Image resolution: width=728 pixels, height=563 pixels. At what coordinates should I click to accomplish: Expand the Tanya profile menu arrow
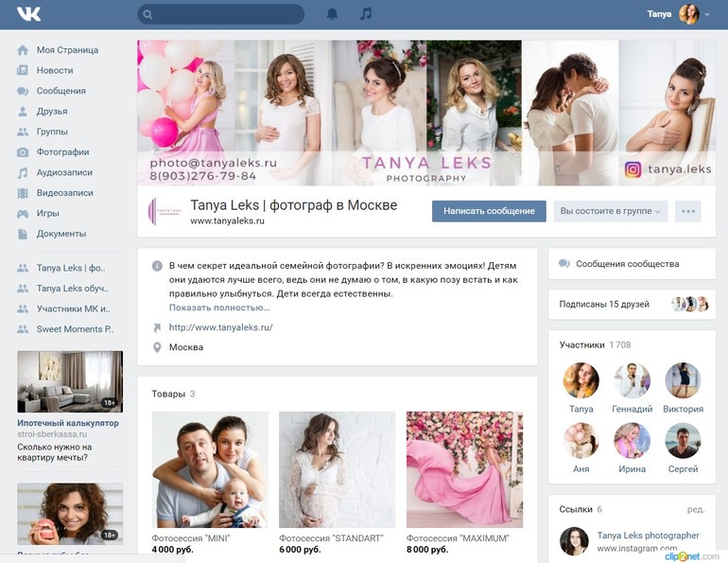click(707, 15)
